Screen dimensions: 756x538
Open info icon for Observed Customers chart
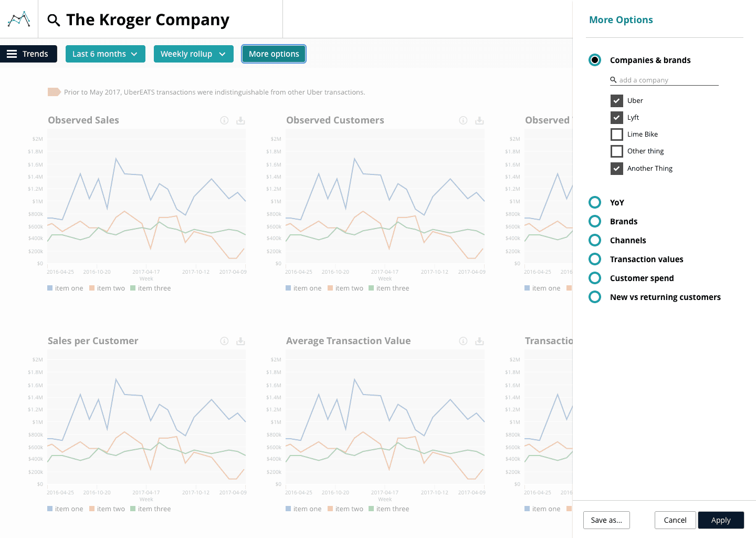(463, 120)
